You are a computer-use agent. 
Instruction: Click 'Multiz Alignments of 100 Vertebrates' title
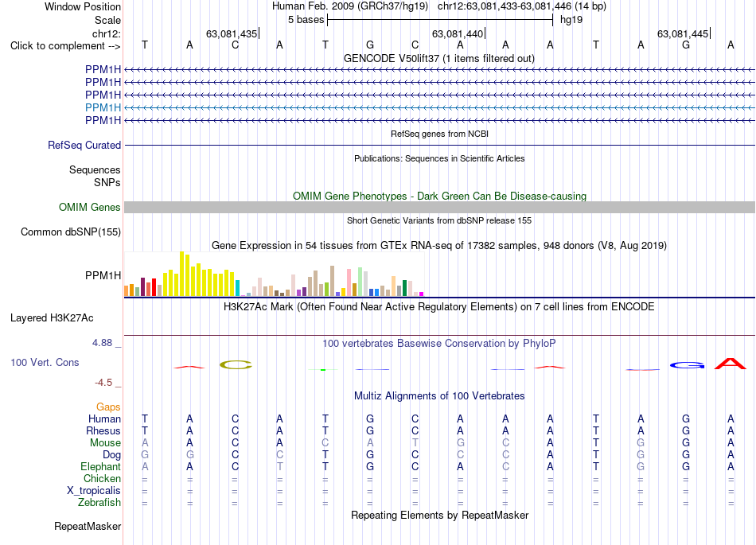[x=439, y=396]
